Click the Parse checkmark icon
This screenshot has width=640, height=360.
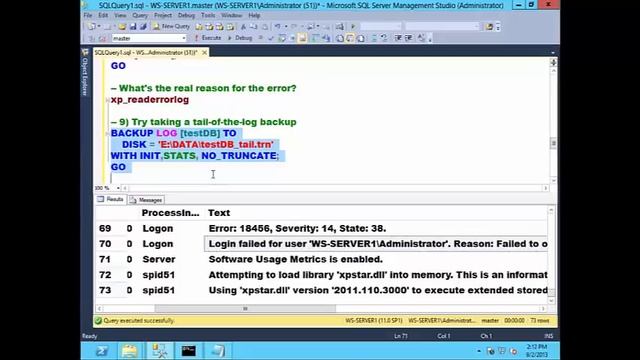tap(271, 38)
